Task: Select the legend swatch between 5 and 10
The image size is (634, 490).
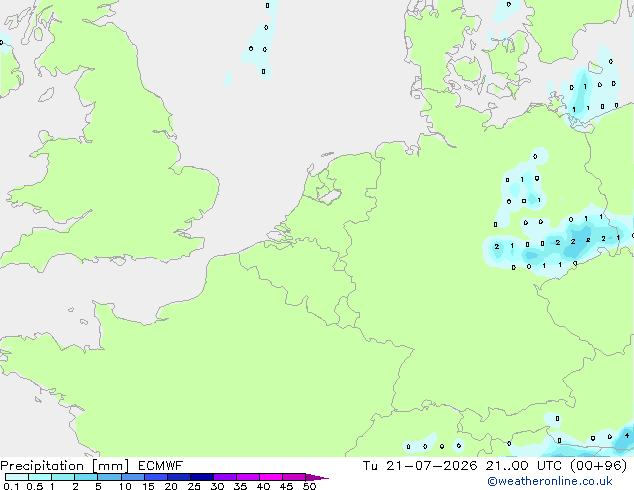Action: 109,477
